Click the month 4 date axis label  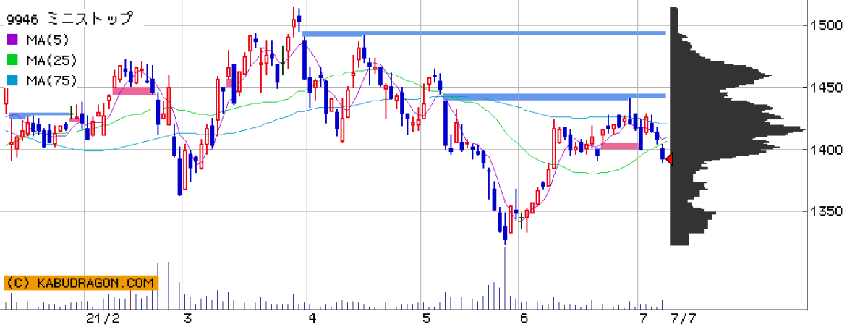(312, 318)
